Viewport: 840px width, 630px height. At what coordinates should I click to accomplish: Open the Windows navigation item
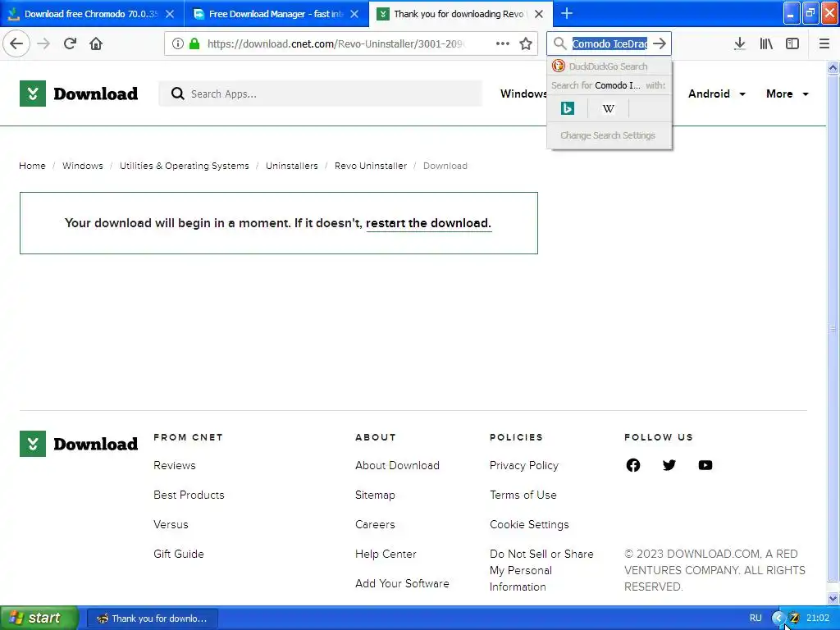[x=523, y=94]
